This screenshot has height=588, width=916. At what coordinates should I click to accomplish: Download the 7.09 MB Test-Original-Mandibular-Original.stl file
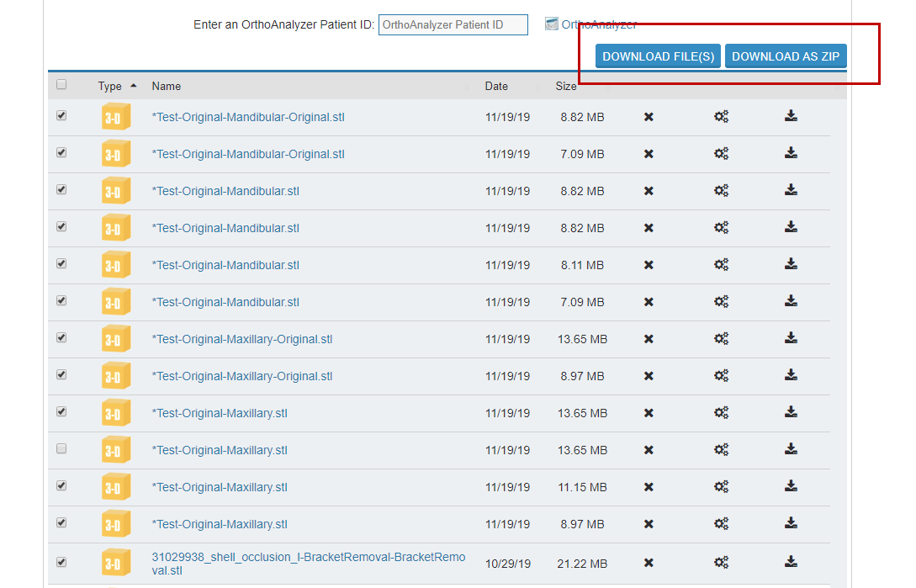791,152
